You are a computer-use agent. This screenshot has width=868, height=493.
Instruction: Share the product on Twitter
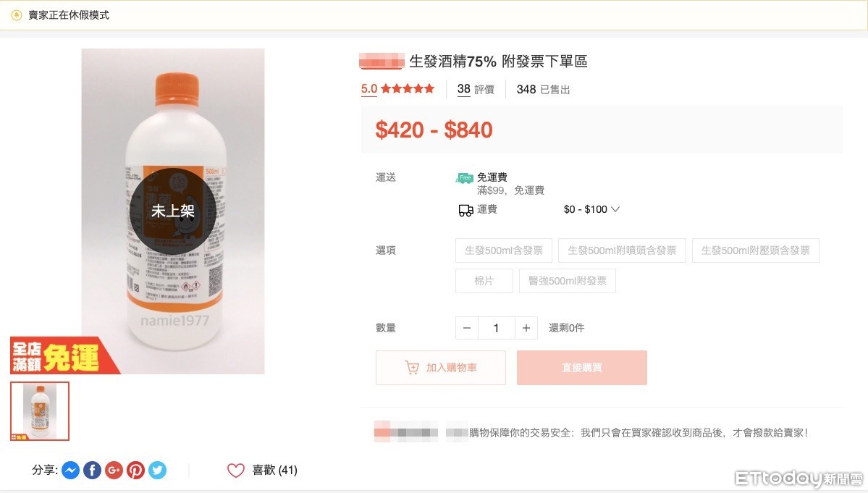click(157, 471)
